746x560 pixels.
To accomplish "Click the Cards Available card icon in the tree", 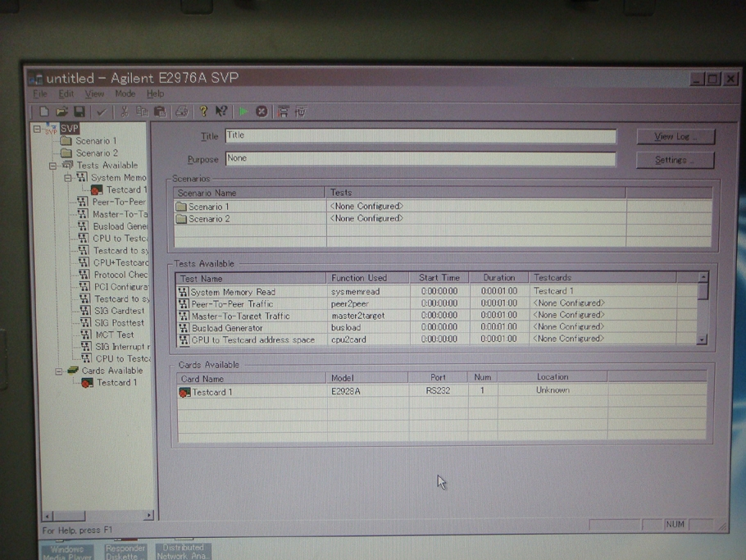I will click(73, 370).
